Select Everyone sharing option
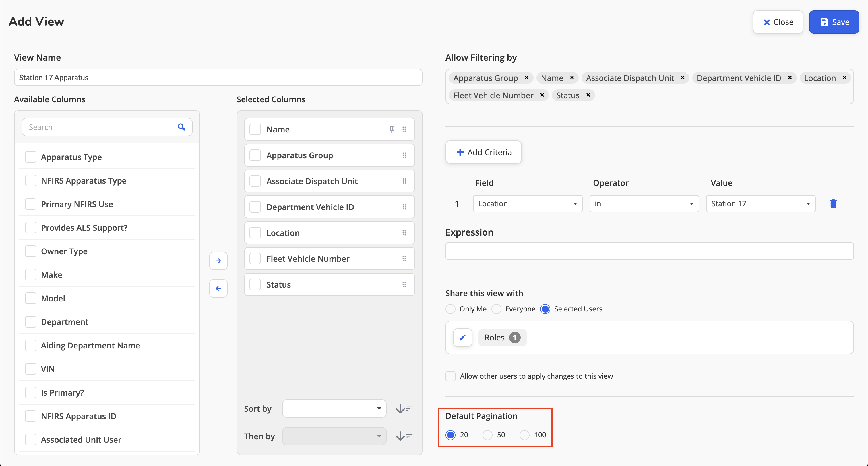The height and width of the screenshot is (466, 868). point(496,309)
